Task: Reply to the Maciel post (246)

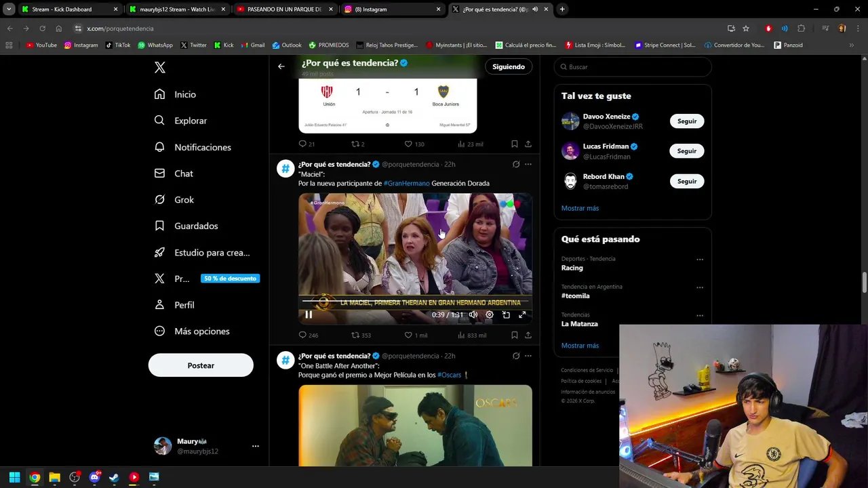Action: click(x=309, y=335)
